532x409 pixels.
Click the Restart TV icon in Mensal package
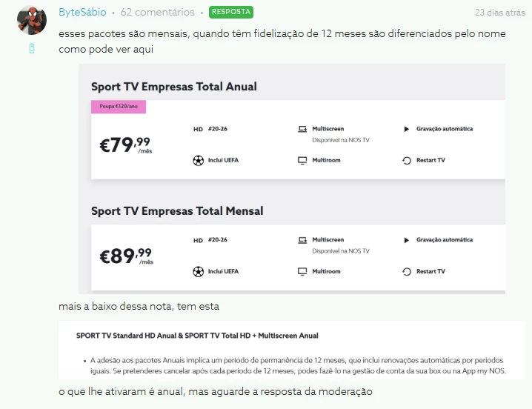[406, 271]
